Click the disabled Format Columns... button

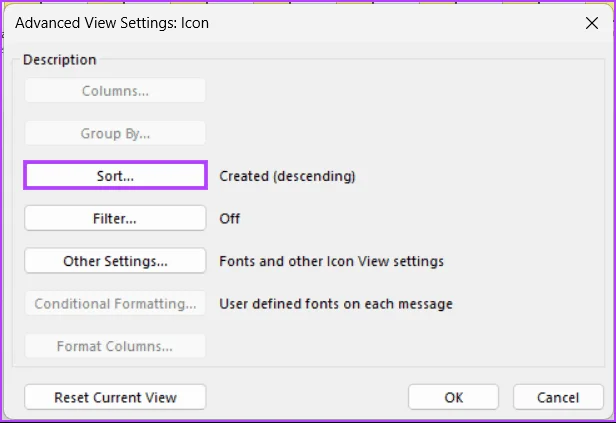point(115,346)
